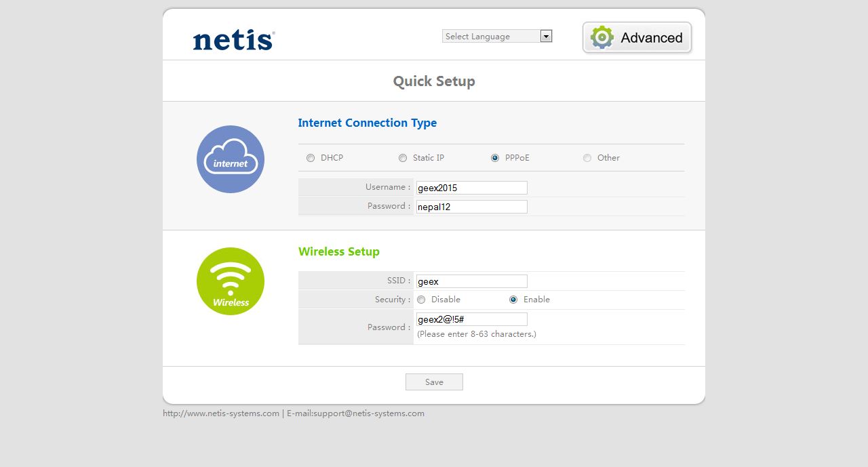This screenshot has width=868, height=467.
Task: Select the DHCP connection type
Action: coord(311,158)
